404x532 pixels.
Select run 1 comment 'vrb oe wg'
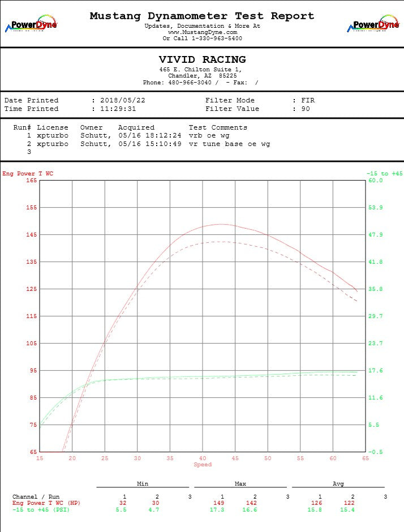[x=209, y=135]
